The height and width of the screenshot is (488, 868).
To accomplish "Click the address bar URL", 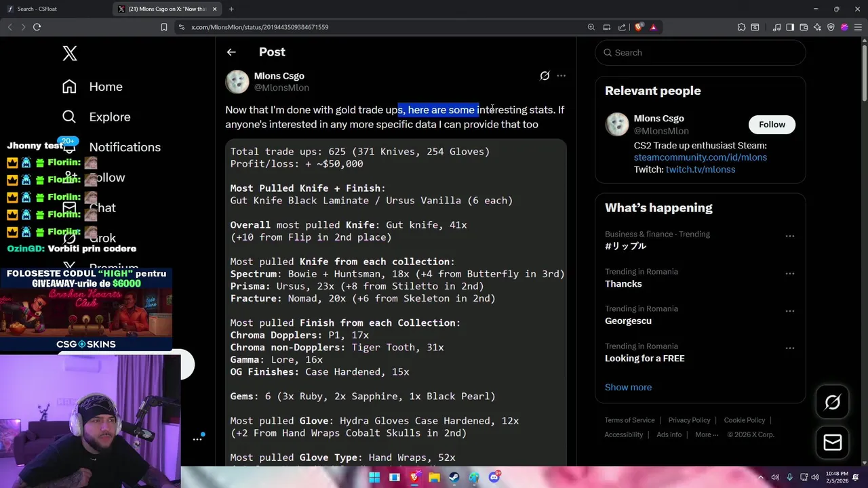I will pyautogui.click(x=260, y=27).
